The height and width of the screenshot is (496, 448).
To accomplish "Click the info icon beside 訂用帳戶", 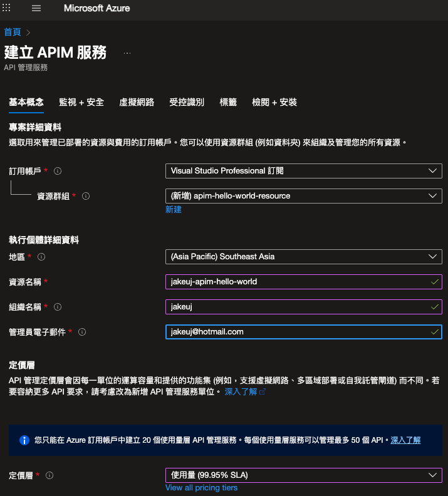I will point(58,171).
